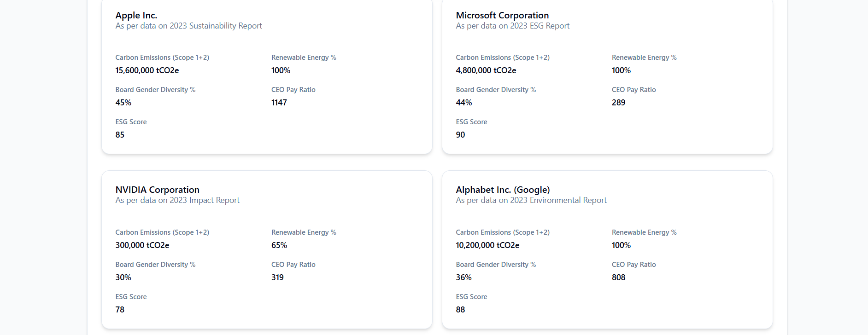Click the NVIDIA Corporation card title
The image size is (868, 335).
pyautogui.click(x=157, y=190)
